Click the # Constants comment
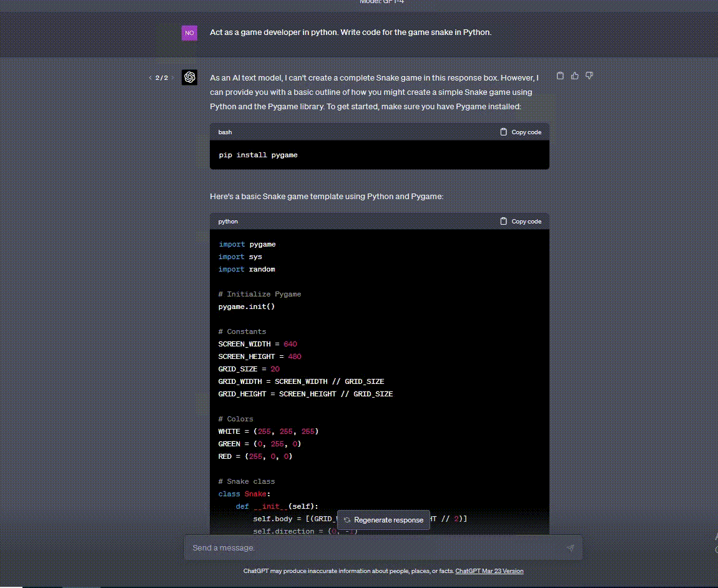718x588 pixels. 242,331
